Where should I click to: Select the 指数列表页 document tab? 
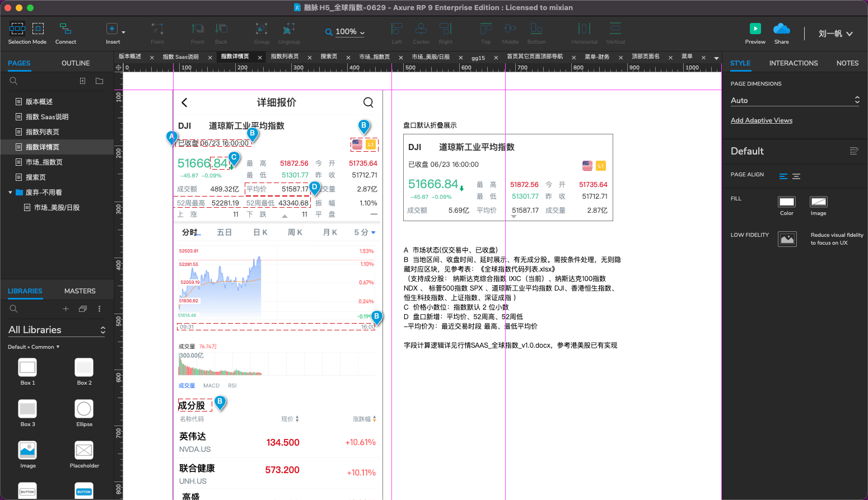click(285, 57)
